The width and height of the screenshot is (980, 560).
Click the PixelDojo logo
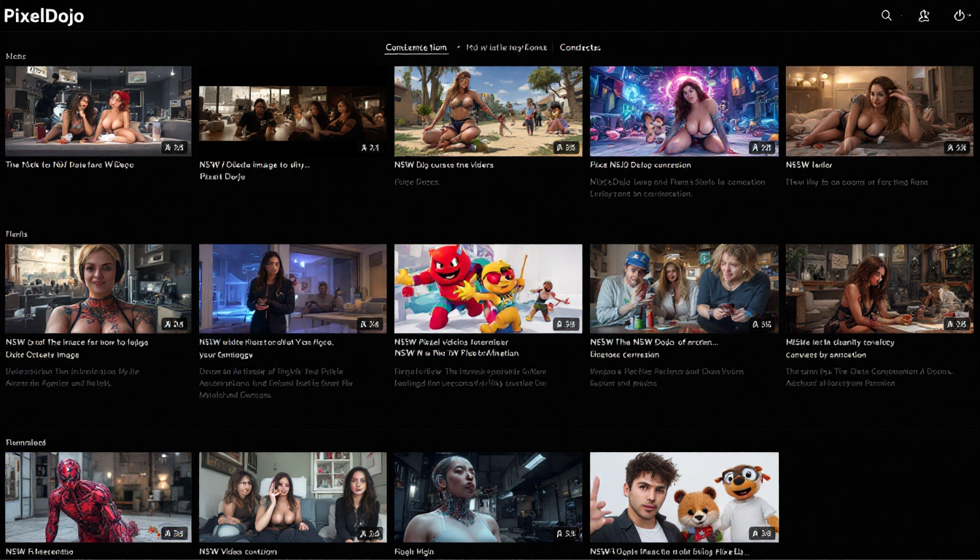click(44, 16)
